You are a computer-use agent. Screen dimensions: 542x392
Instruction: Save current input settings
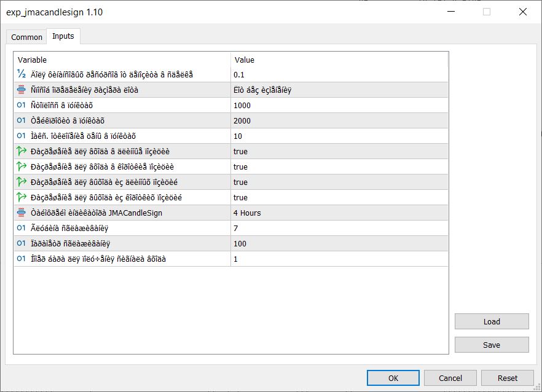(x=492, y=345)
